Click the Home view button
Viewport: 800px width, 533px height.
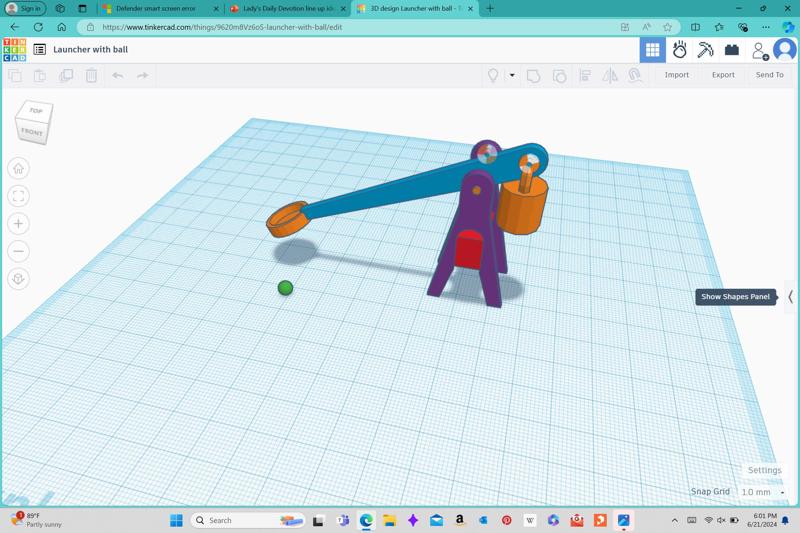(18, 168)
